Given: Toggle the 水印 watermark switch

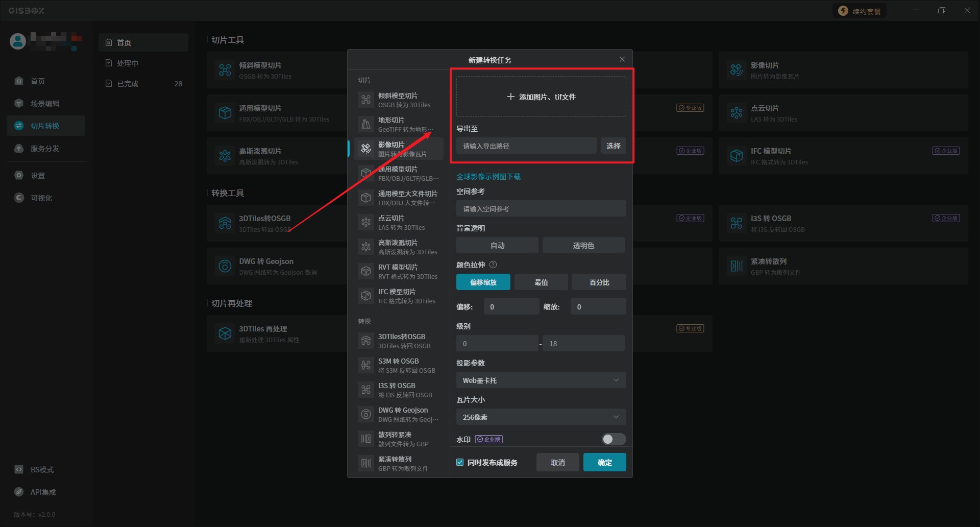Looking at the screenshot, I should [614, 439].
